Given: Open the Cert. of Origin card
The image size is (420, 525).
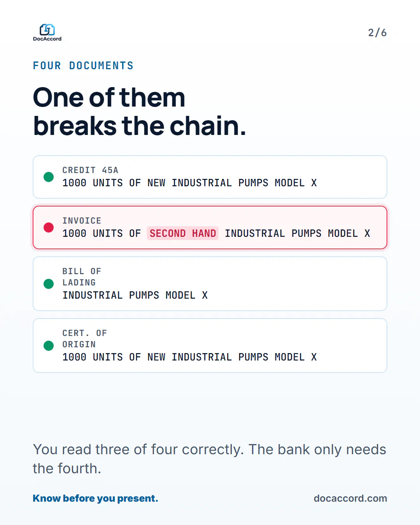Looking at the screenshot, I should pos(210,345).
